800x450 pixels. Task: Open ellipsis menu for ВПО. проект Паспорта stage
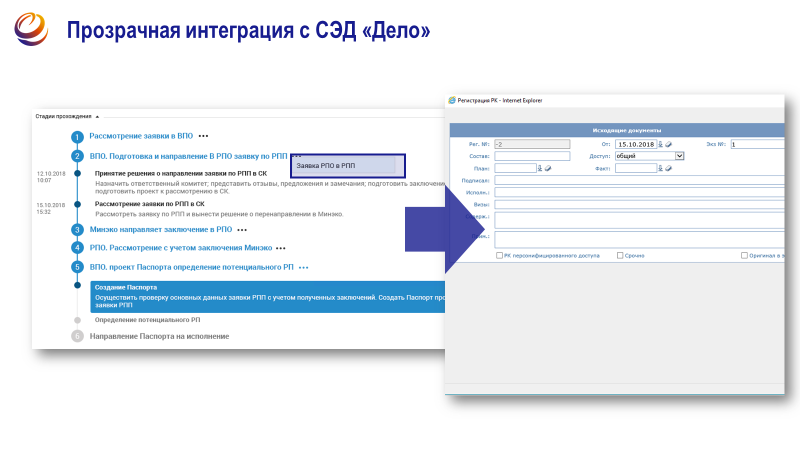(x=304, y=268)
